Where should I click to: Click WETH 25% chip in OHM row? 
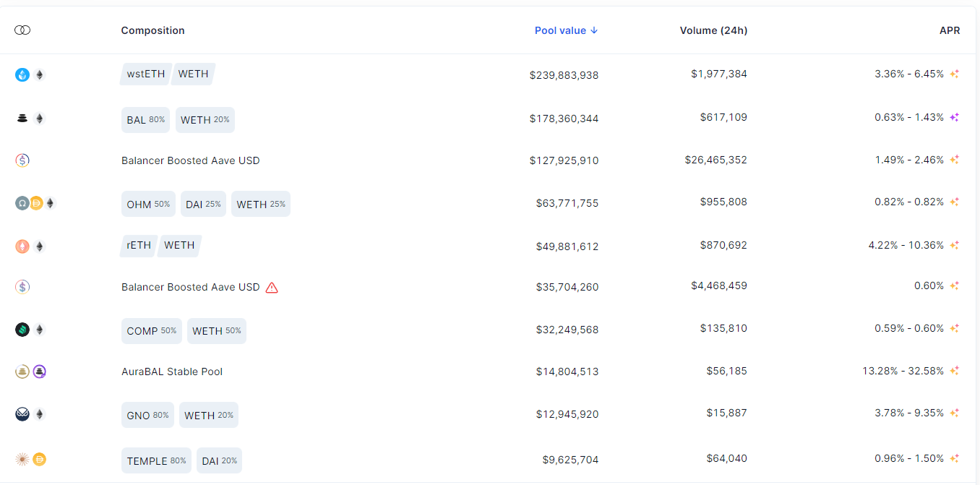[x=260, y=205]
